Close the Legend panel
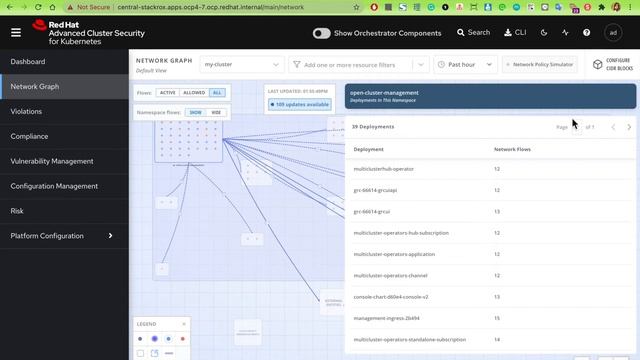 (184, 324)
